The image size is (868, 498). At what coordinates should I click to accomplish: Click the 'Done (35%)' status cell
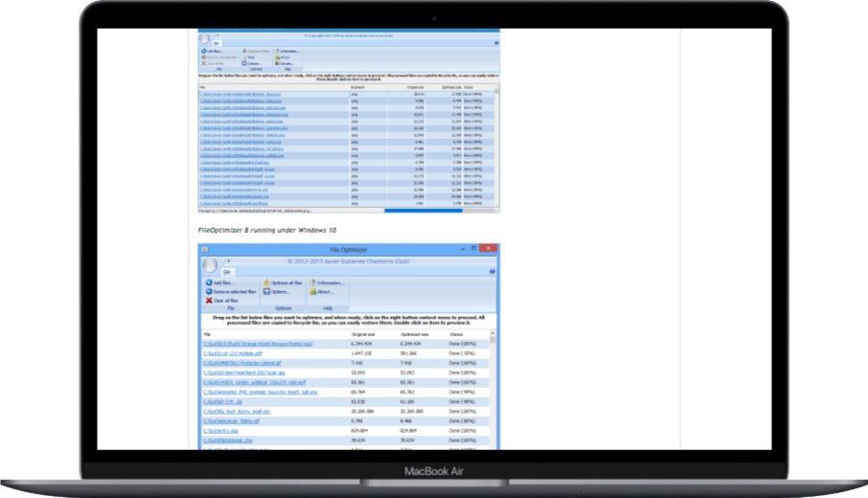(462, 353)
